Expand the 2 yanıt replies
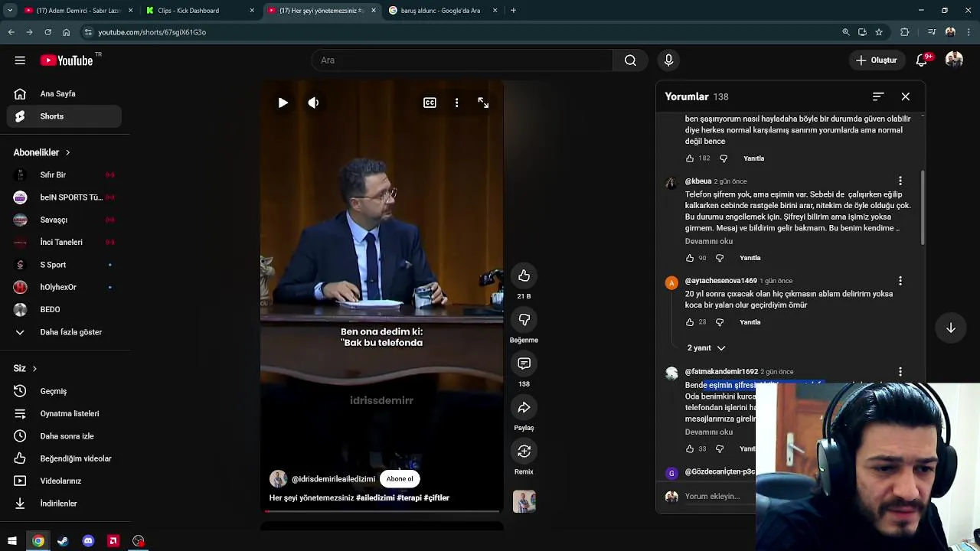The height and width of the screenshot is (551, 980). coord(706,347)
